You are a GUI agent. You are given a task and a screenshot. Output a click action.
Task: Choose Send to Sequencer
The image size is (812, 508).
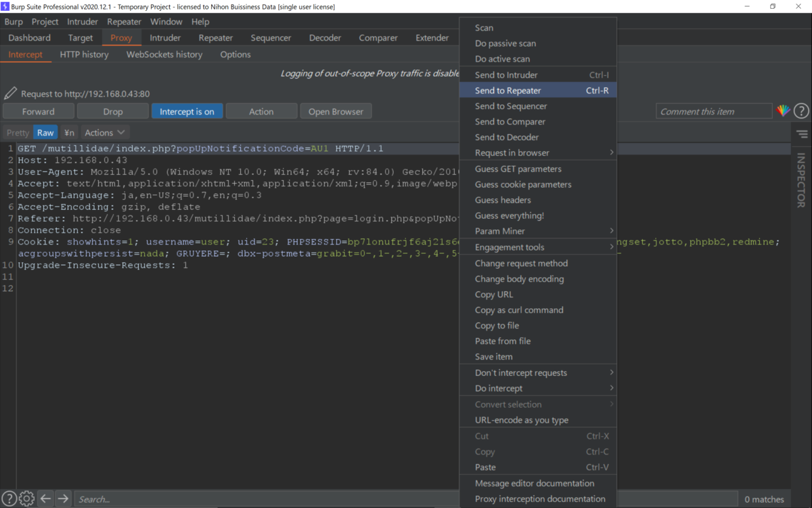[x=538, y=106]
